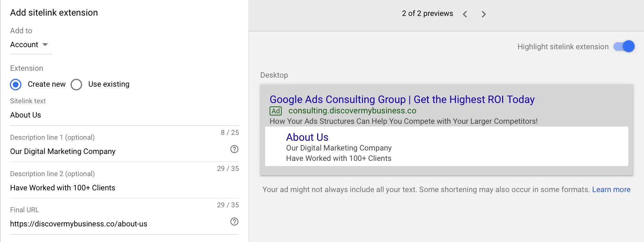This screenshot has height=242, width=644.
Task: Edit the Sitelink text field About Us
Action: click(125, 115)
